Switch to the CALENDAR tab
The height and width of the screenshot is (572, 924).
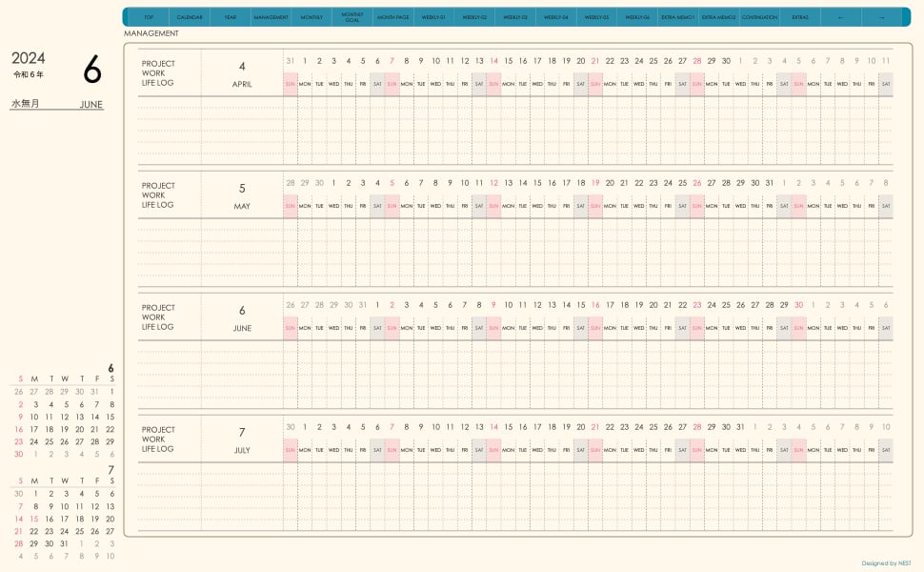(190, 17)
